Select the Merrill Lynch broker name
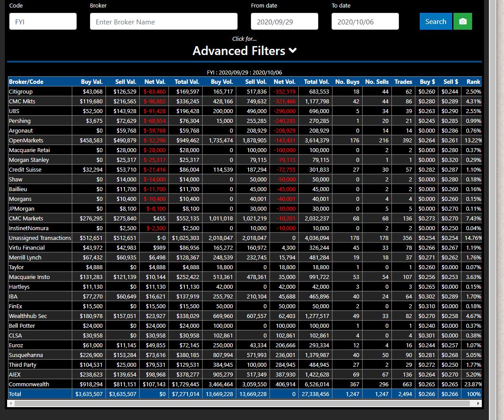This screenshot has width=504, height=420. (x=25, y=257)
